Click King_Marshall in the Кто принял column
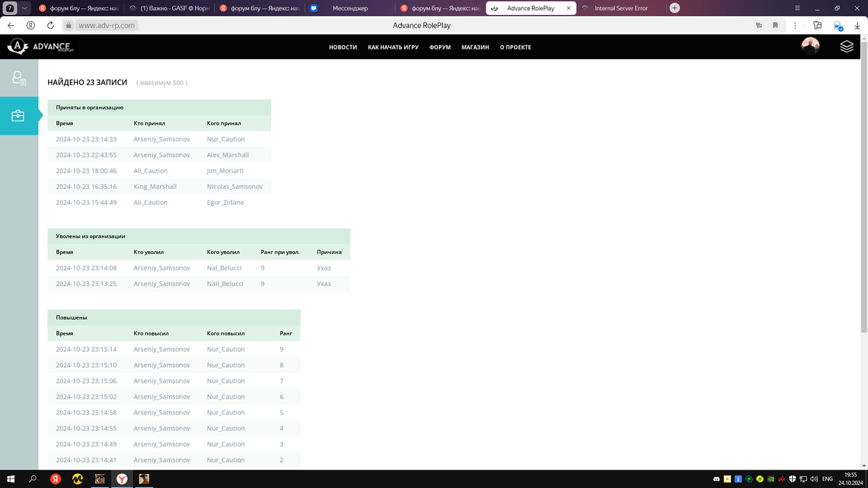 [155, 186]
